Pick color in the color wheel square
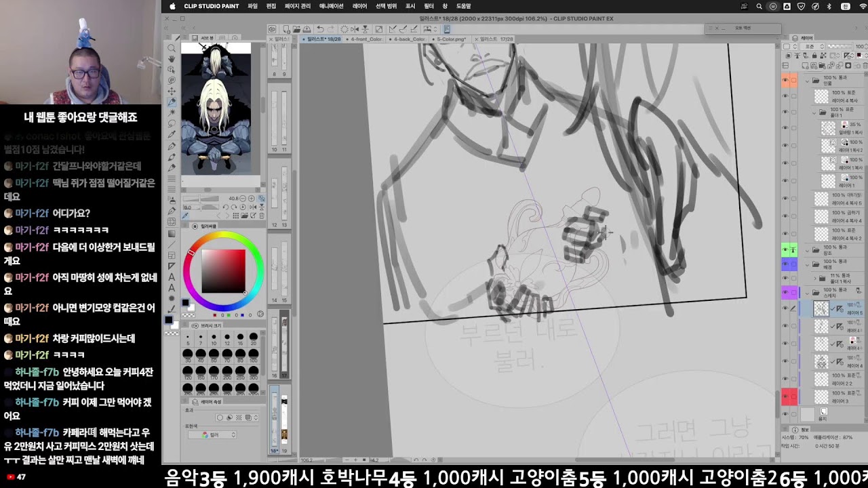The width and height of the screenshot is (868, 488). pyautogui.click(x=224, y=271)
